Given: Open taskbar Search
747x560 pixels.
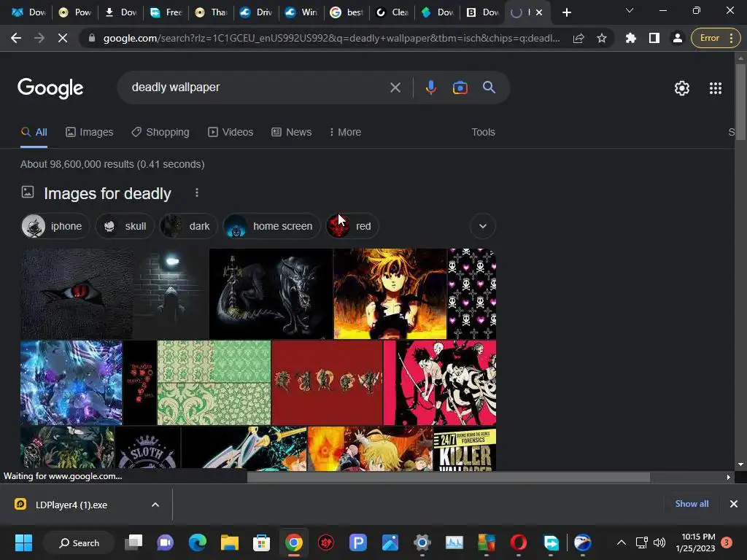Looking at the screenshot, I should click(79, 542).
